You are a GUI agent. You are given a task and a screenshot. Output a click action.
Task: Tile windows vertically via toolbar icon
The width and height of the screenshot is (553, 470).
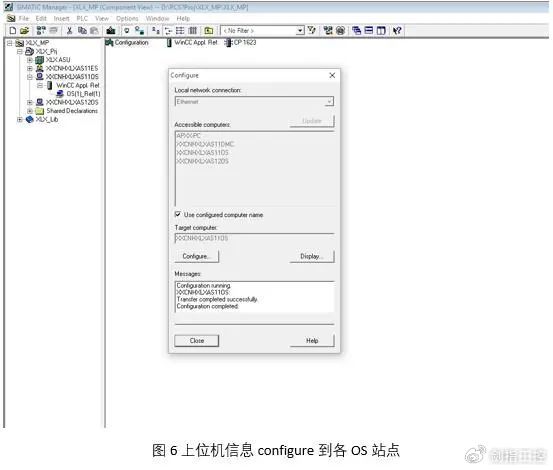click(x=381, y=31)
